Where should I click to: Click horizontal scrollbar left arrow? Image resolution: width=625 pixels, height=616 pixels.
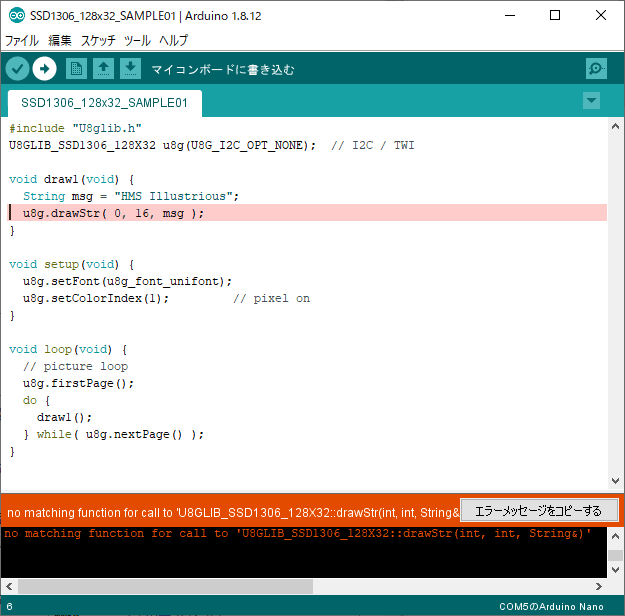(x=9, y=586)
